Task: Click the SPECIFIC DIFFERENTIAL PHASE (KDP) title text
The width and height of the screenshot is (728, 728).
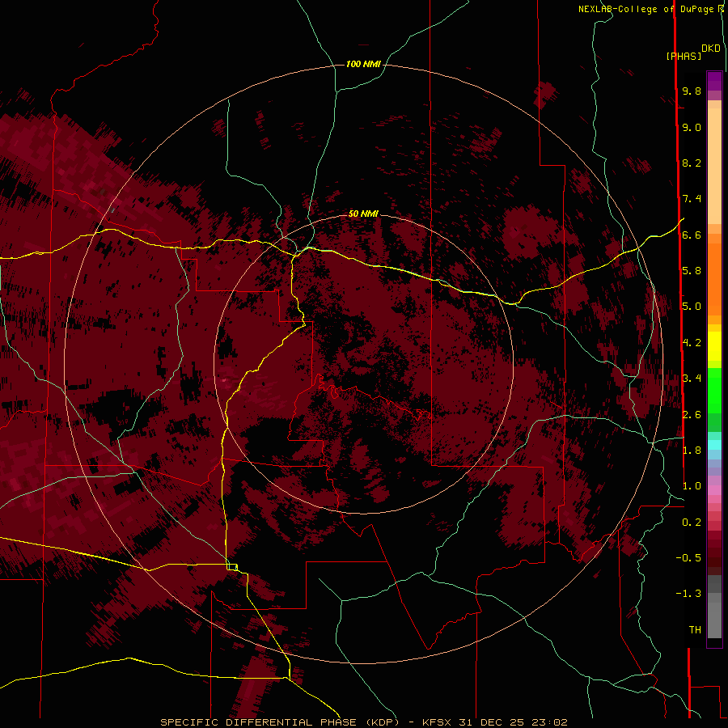Action: (x=280, y=722)
